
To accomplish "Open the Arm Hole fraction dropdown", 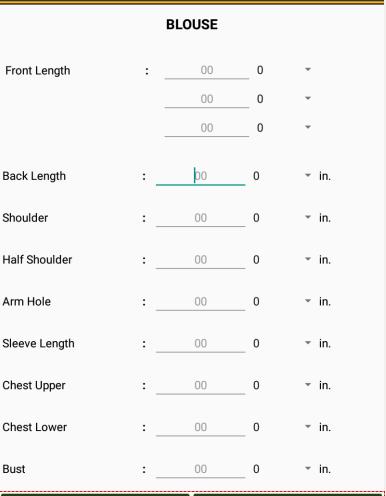I will [x=282, y=301].
